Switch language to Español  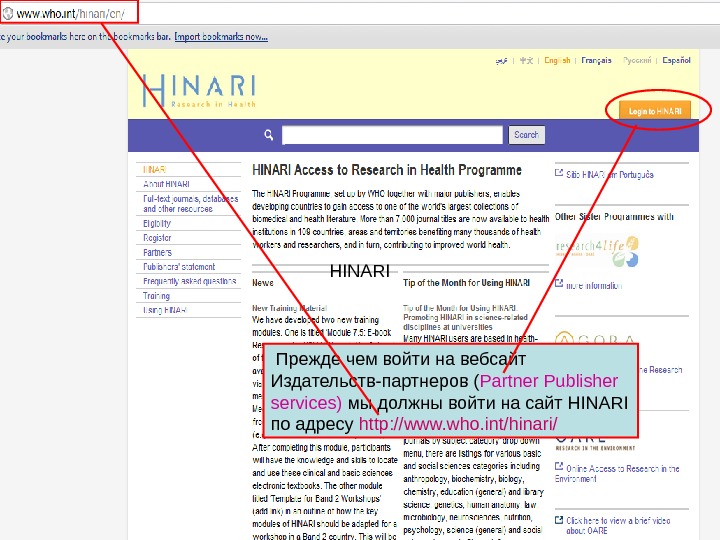pos(676,60)
